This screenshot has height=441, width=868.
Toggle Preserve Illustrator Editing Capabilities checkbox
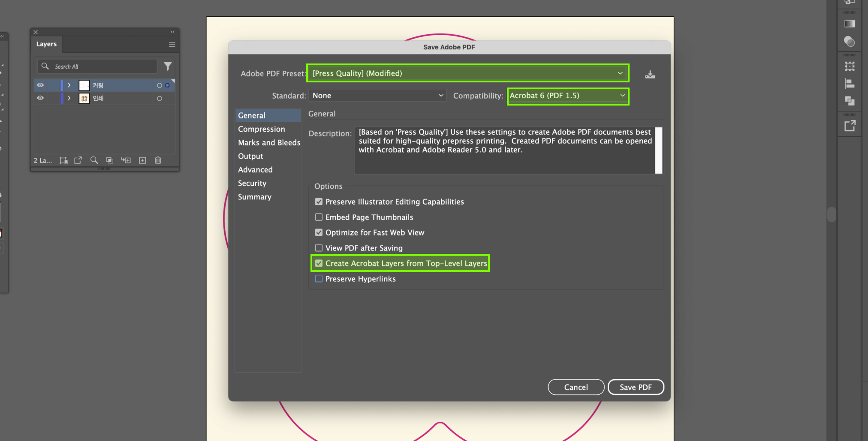click(x=319, y=202)
